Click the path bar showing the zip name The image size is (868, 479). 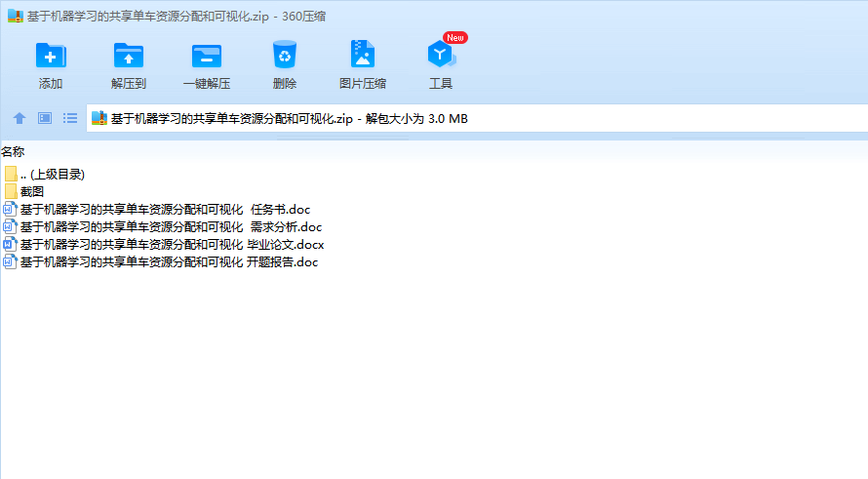click(477, 118)
